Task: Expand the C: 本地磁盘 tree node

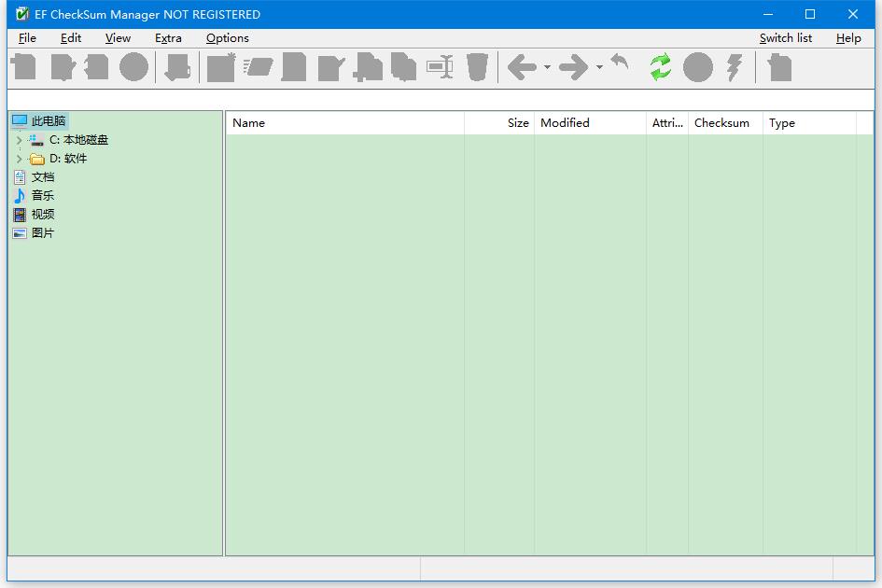Action: click(x=19, y=140)
